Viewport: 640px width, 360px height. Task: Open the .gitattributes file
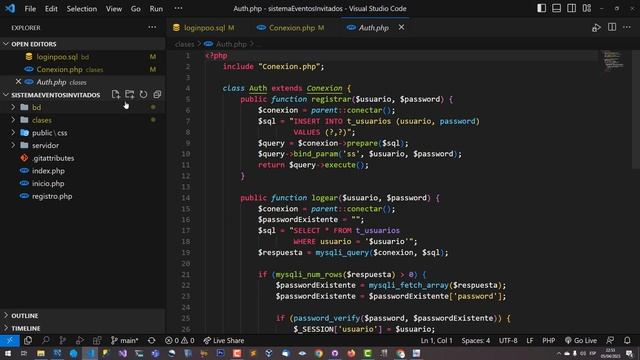(53, 158)
